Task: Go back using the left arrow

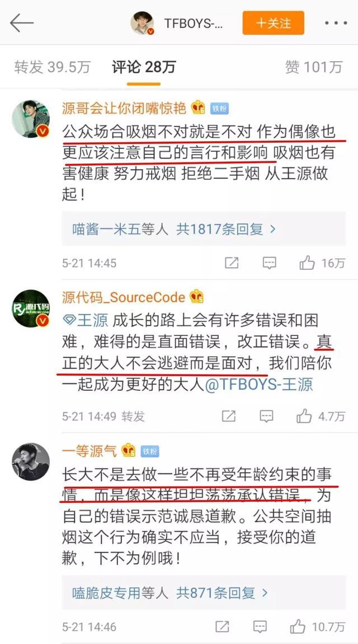Action: pos(21,22)
